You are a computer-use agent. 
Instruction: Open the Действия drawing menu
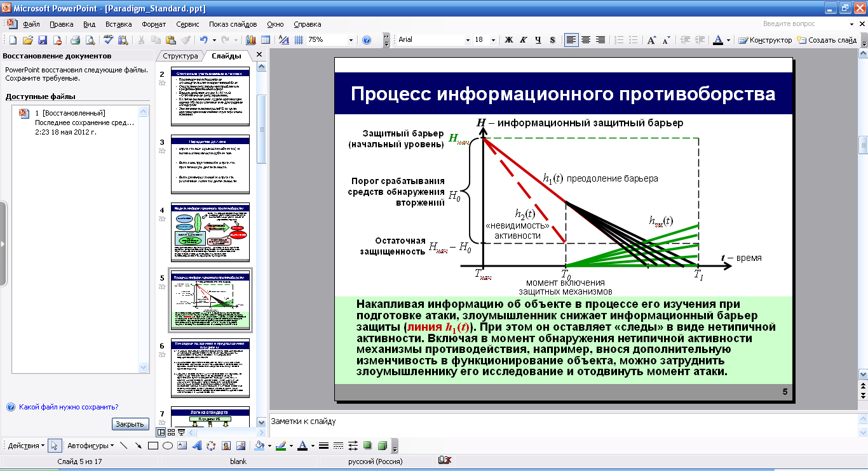pos(26,445)
